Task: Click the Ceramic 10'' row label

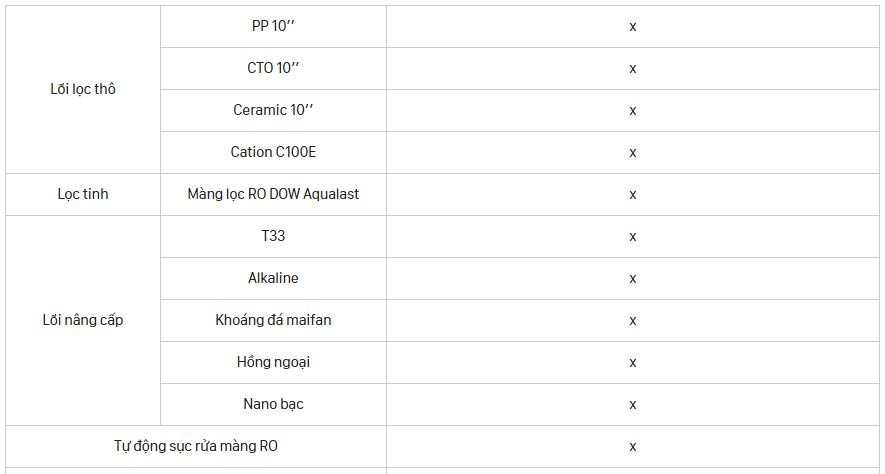Action: 273,109
